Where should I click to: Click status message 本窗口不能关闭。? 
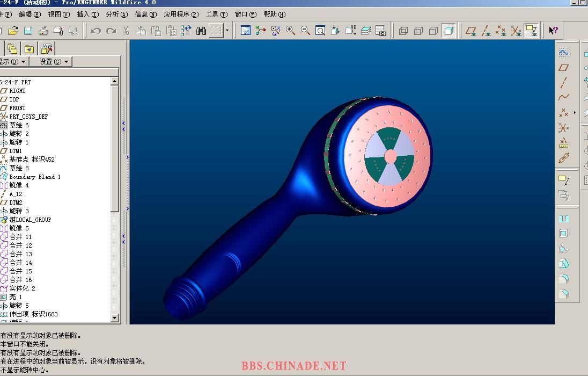pyautogui.click(x=24, y=344)
